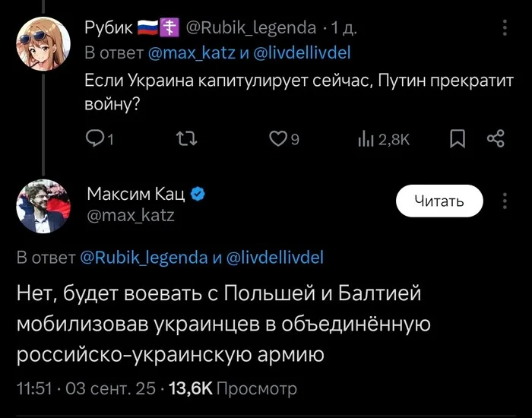Share Рубик's tweet
The height and width of the screenshot is (418, 532).
click(x=496, y=138)
